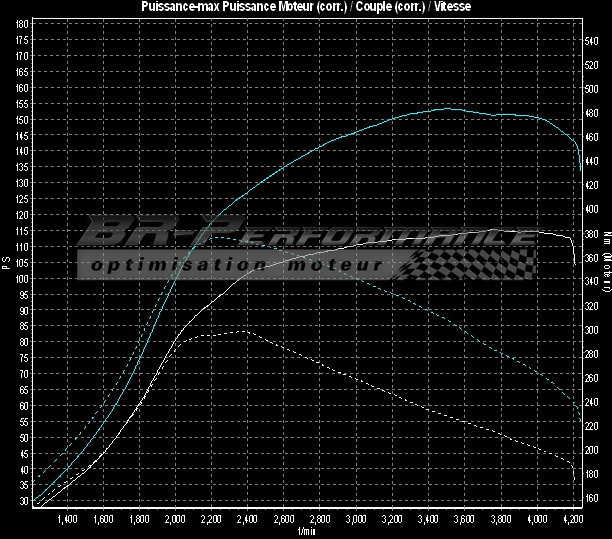Click the "optimisation moteur" watermark text
Screen dimensions: 612x539
236,265
